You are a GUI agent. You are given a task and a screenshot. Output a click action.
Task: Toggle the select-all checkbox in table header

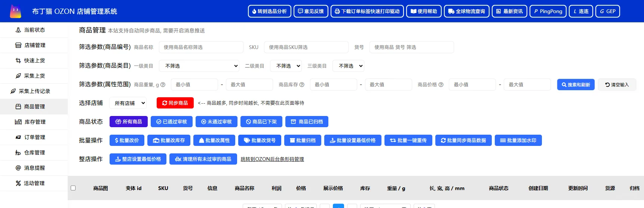point(73,188)
